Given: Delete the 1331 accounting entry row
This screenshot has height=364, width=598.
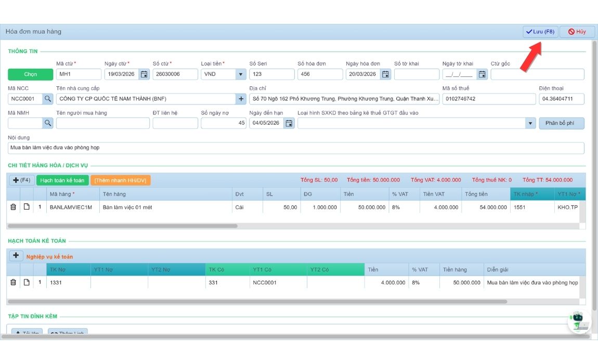Looking at the screenshot, I should click(13, 282).
